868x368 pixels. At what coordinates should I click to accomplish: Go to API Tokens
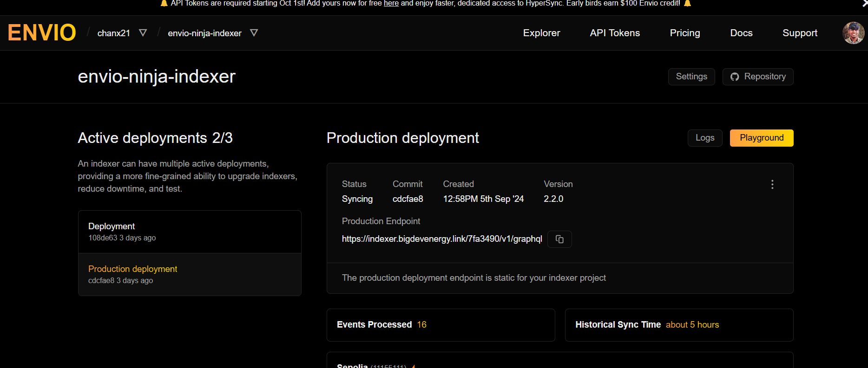615,33
